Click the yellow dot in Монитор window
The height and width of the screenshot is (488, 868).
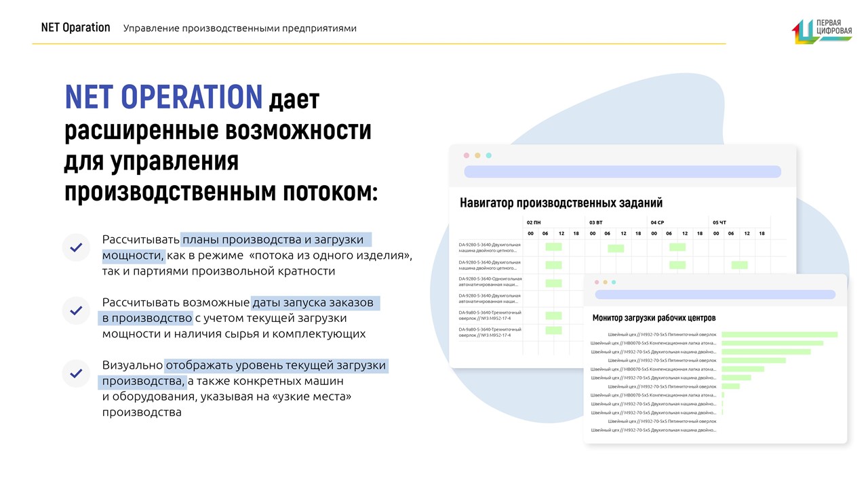pos(606,282)
